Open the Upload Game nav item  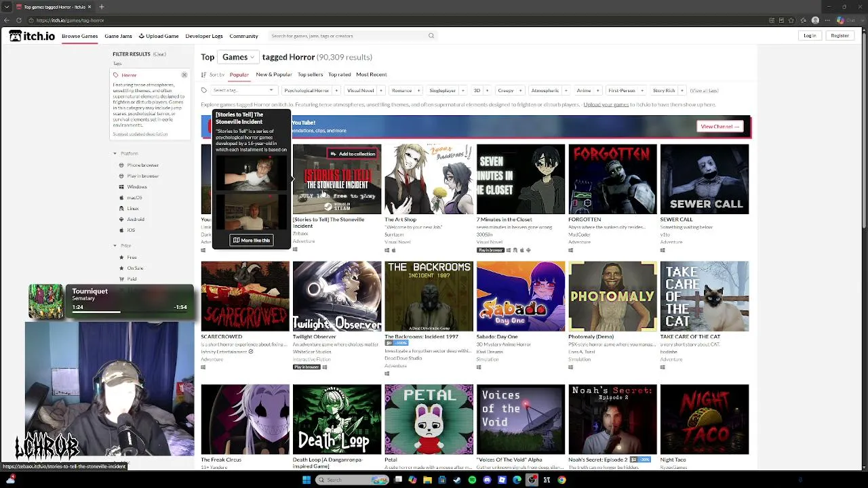point(159,36)
